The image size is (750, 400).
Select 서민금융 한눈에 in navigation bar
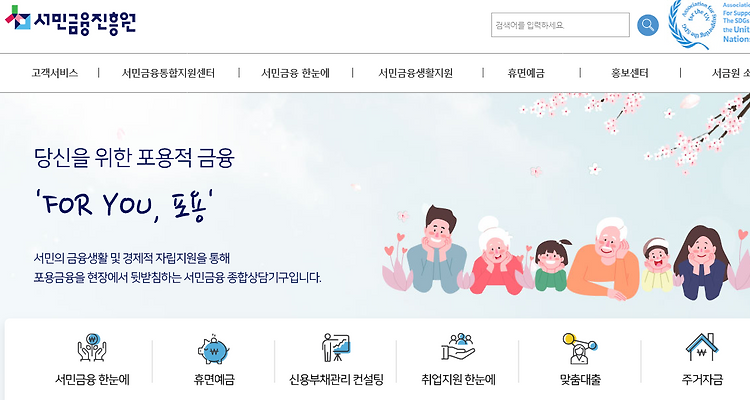pos(295,73)
